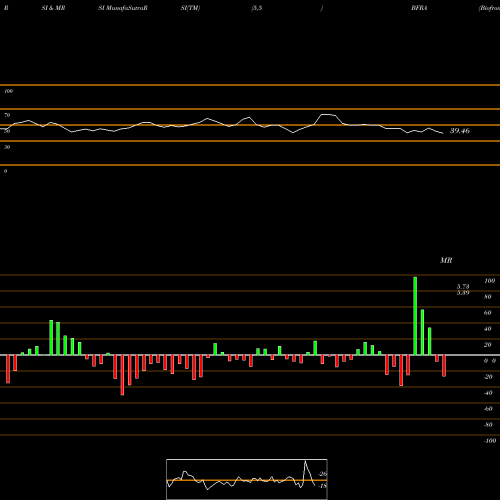500x500 pixels.
Task: Click the MR axis label 100
Action: [x=489, y=281]
